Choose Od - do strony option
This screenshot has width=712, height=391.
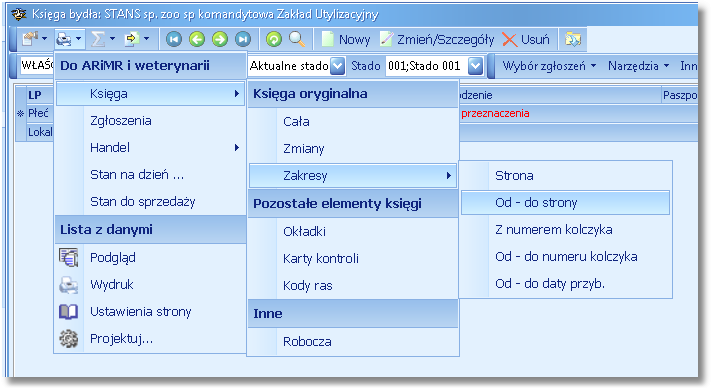(x=565, y=203)
